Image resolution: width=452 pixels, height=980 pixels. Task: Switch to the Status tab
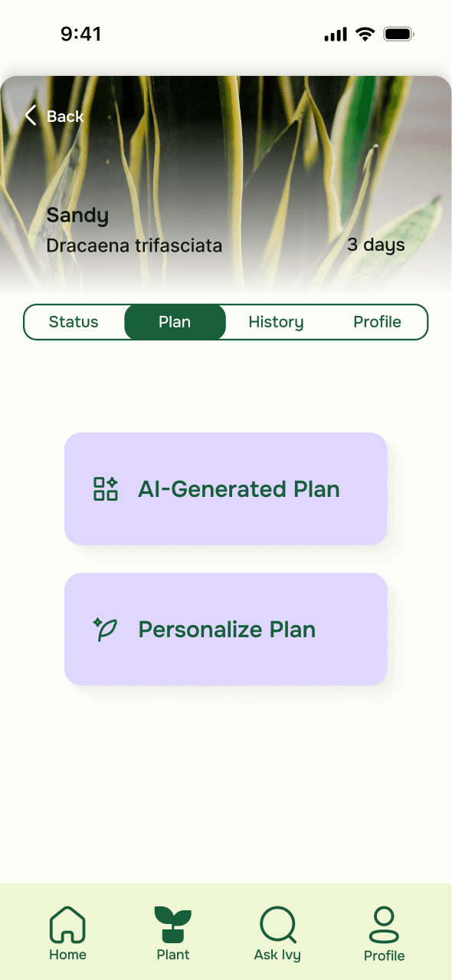click(x=74, y=322)
